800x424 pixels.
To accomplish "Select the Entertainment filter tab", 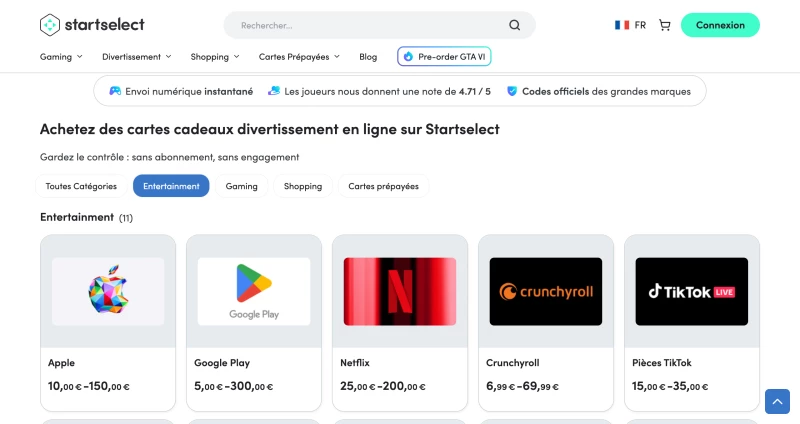I will [x=171, y=186].
